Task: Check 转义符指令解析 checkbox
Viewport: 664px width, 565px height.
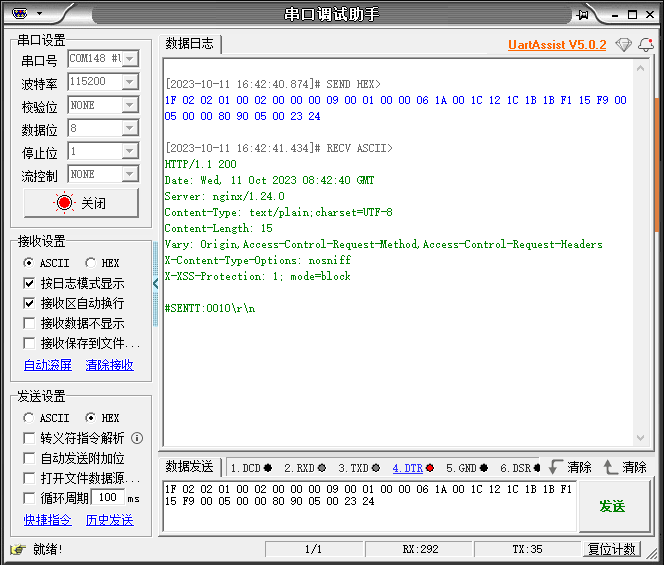Action: tap(29, 438)
